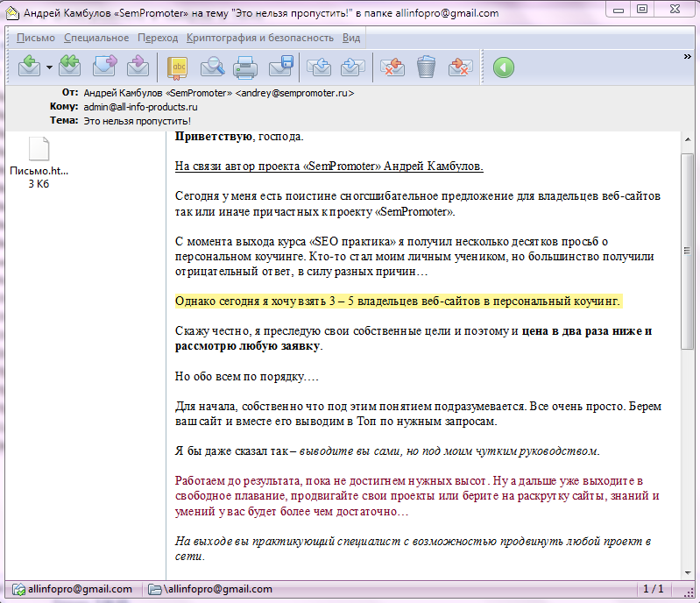Screen dimensions: 700x603
Task: Save the message with floppy icon
Action: (281, 66)
